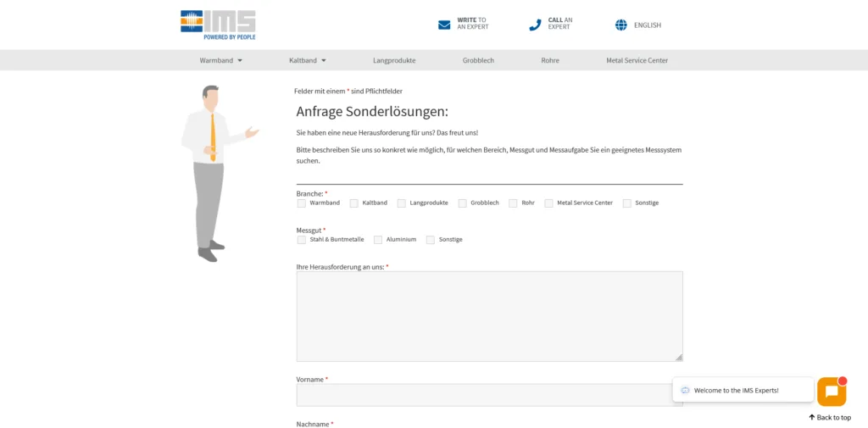Click the Back to top link text
This screenshot has width=868, height=428.
[x=834, y=418]
